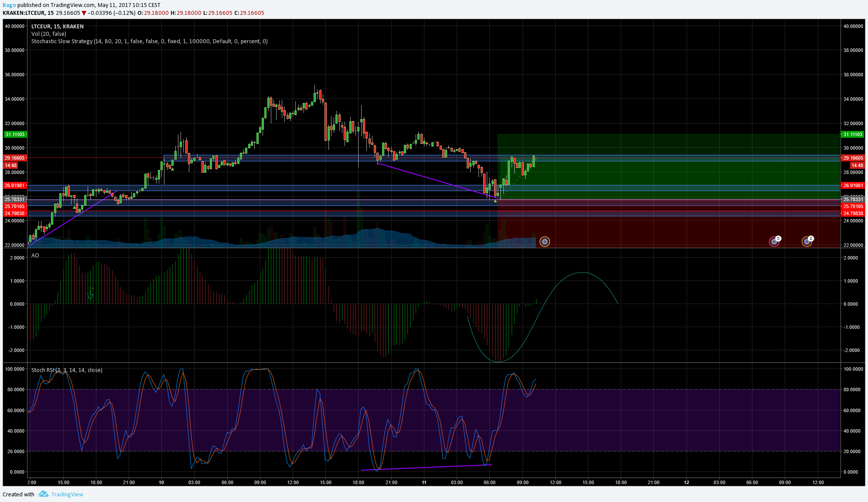868x502 pixels.
Task: Open the event marker badged with 2
Action: pos(807,241)
